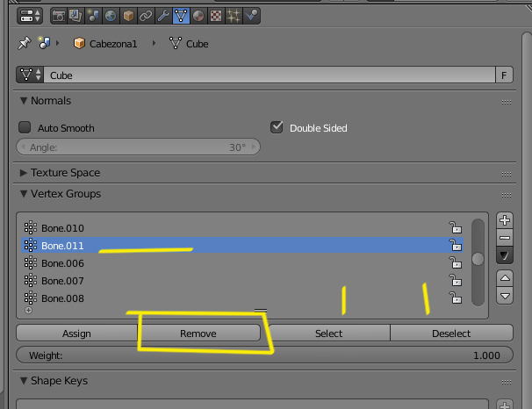Viewport: 532px width, 409px height.
Task: Open the Physics properties tab
Action: pos(252,16)
